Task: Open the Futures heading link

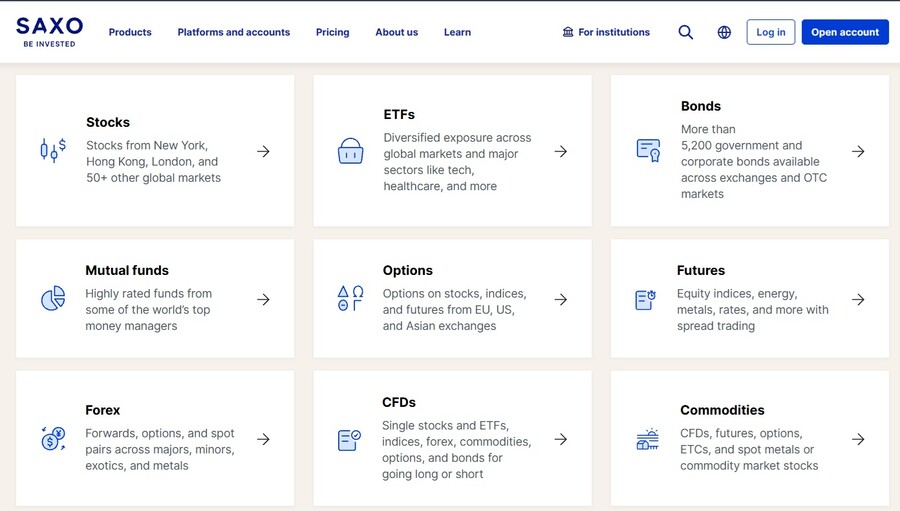Action: [x=701, y=270]
